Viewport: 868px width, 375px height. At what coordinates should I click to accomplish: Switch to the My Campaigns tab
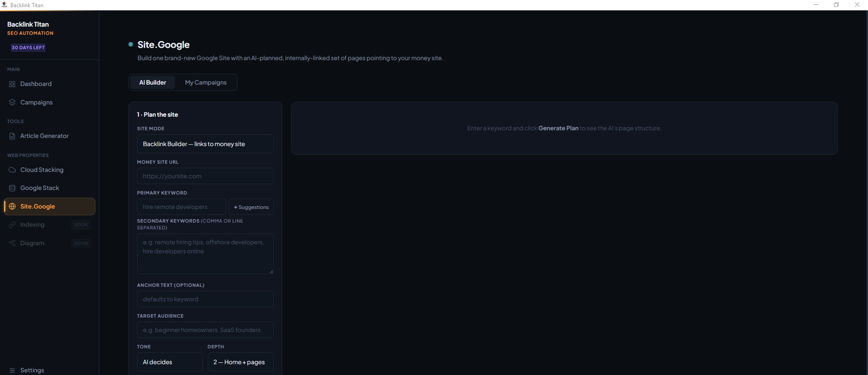point(206,82)
